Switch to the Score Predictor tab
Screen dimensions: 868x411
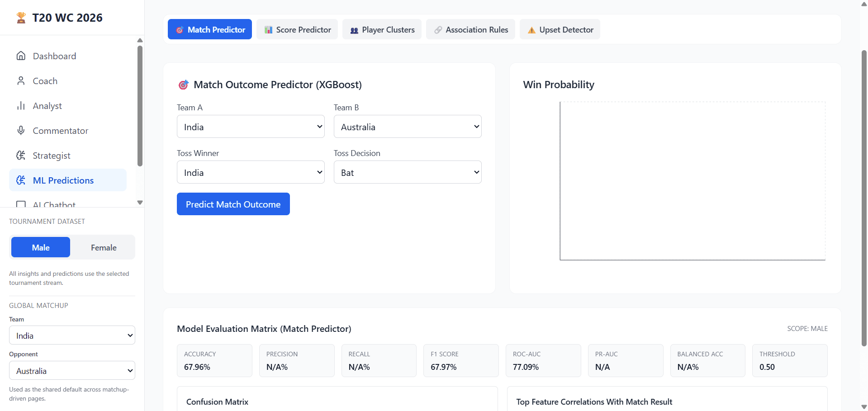coord(297,29)
